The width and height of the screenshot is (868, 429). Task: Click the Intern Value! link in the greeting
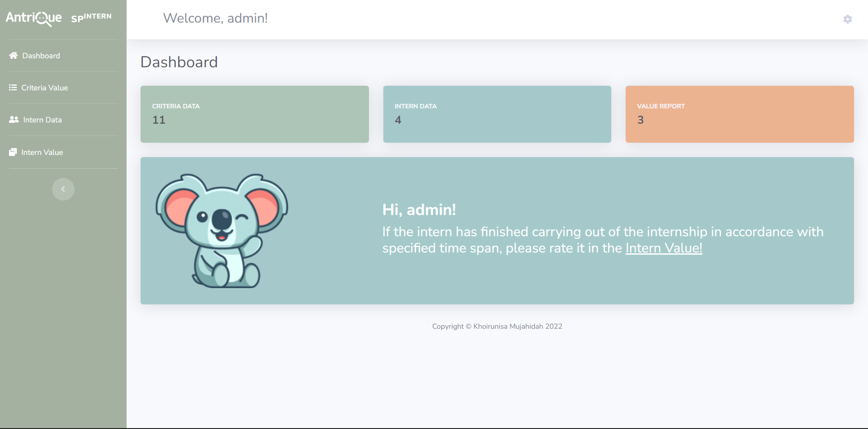tap(664, 247)
